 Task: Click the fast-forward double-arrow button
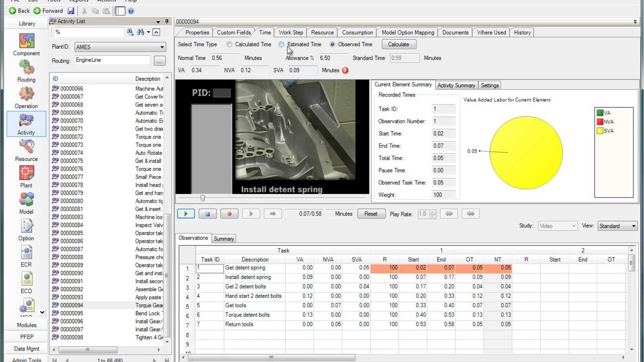coord(470,214)
